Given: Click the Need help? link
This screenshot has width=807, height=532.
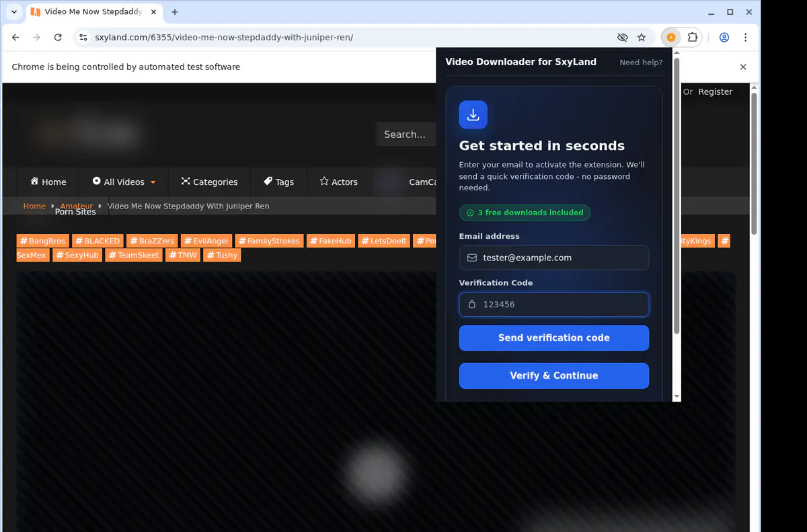Looking at the screenshot, I should coord(641,62).
